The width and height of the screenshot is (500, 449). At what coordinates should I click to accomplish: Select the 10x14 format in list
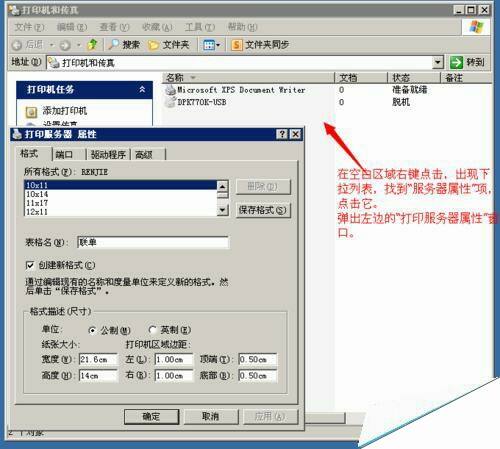click(121, 194)
